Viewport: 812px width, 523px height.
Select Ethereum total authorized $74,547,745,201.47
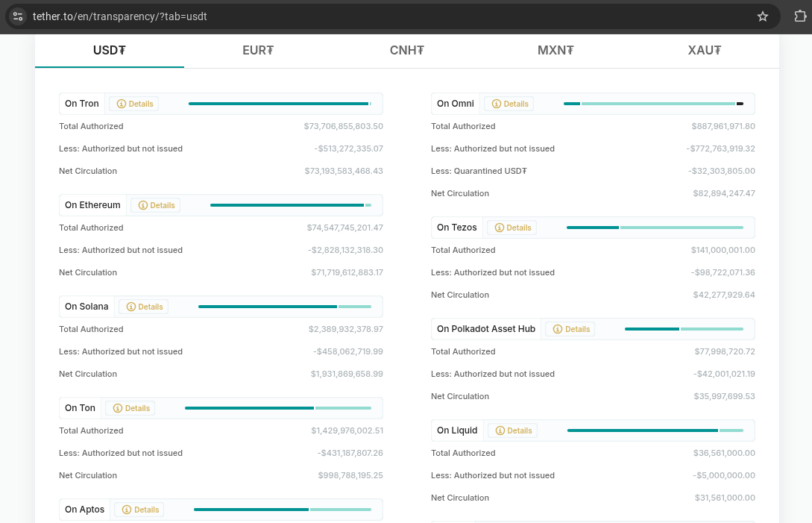pos(345,228)
